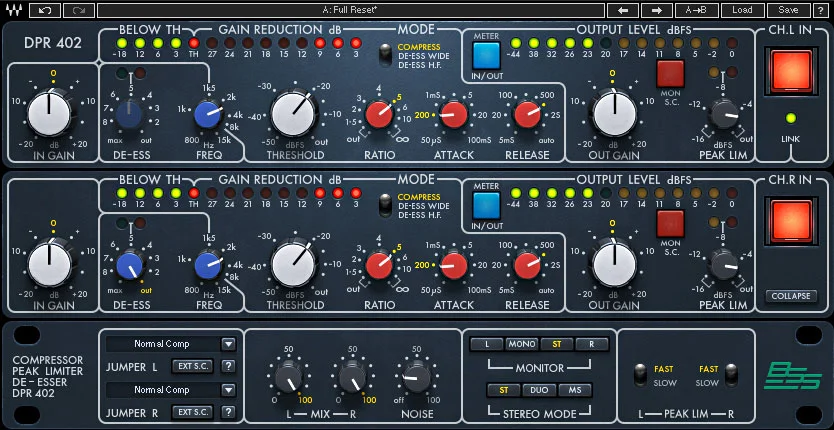Click upper channel IN GAIN knob
The height and width of the screenshot is (430, 834).
pyautogui.click(x=49, y=115)
